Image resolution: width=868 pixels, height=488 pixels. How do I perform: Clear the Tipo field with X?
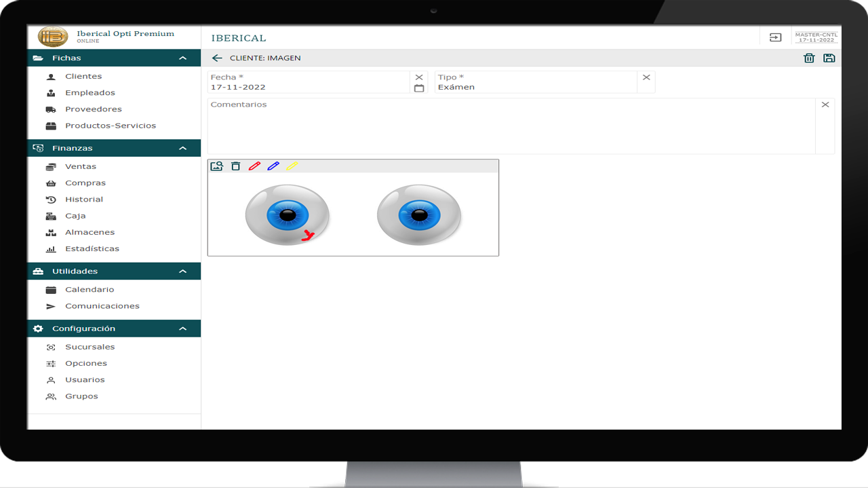646,77
